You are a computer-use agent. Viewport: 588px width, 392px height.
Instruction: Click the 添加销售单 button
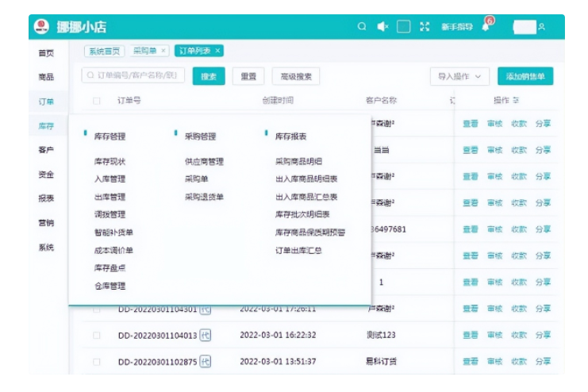[525, 77]
